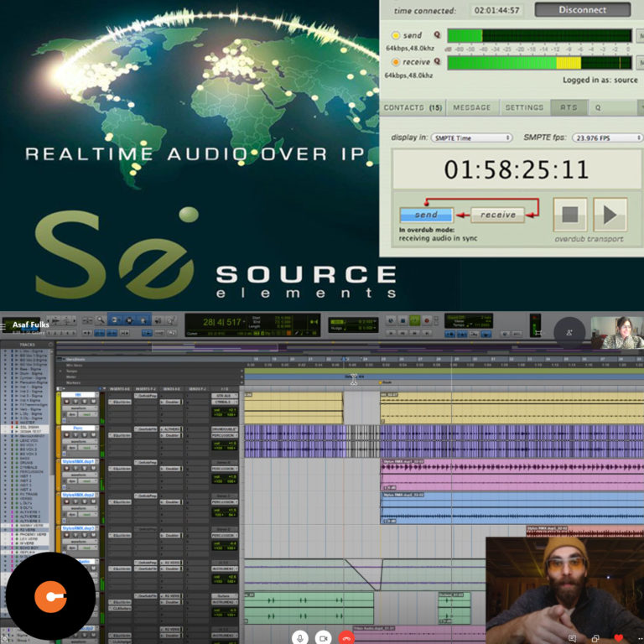Click the main counter showing 28|4|517
Image resolution: width=644 pixels, height=644 pixels.
click(x=221, y=322)
